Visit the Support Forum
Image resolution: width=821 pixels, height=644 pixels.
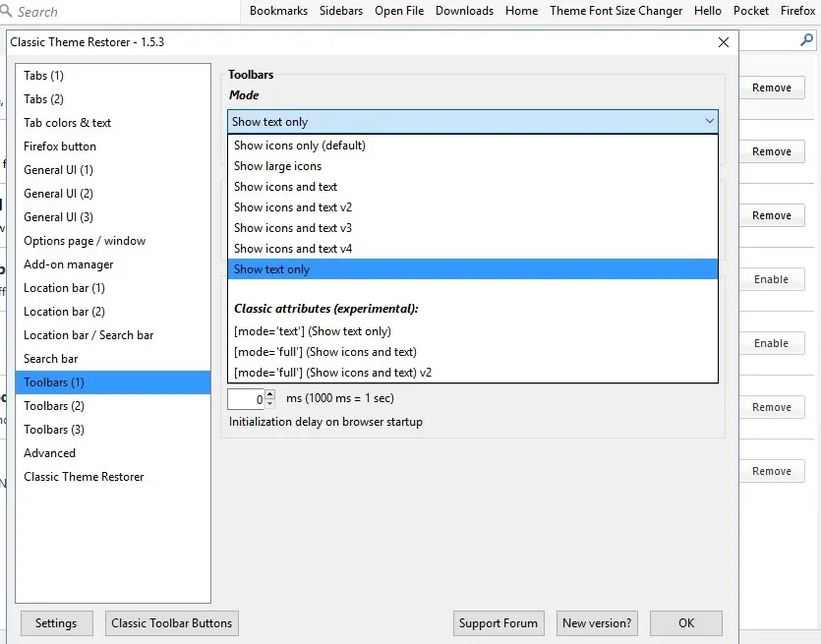[498, 623]
